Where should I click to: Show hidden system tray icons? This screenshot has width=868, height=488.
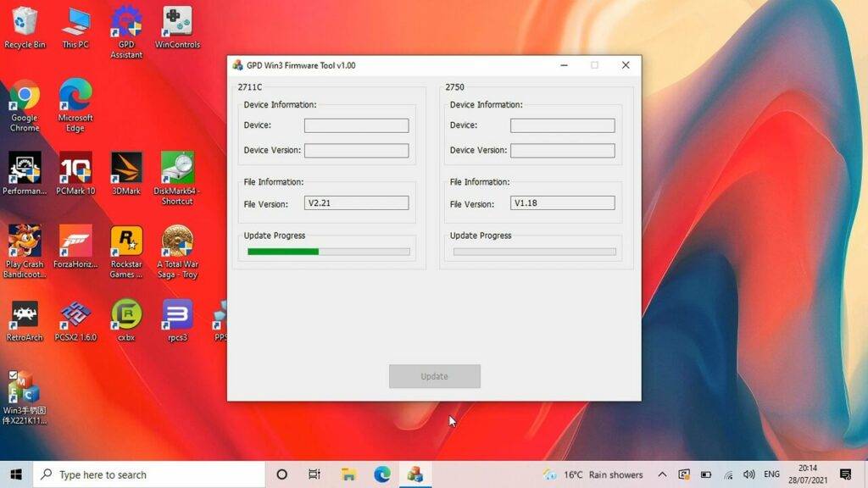coord(662,474)
